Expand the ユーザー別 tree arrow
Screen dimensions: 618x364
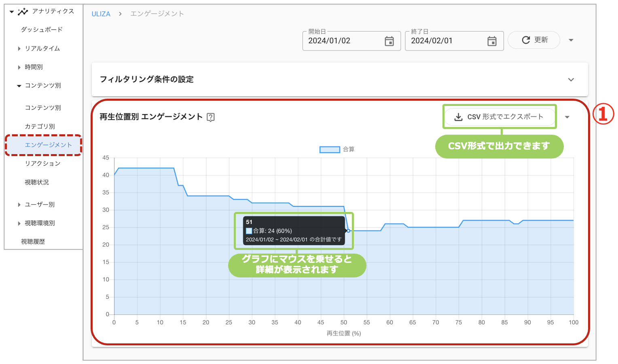click(x=19, y=205)
